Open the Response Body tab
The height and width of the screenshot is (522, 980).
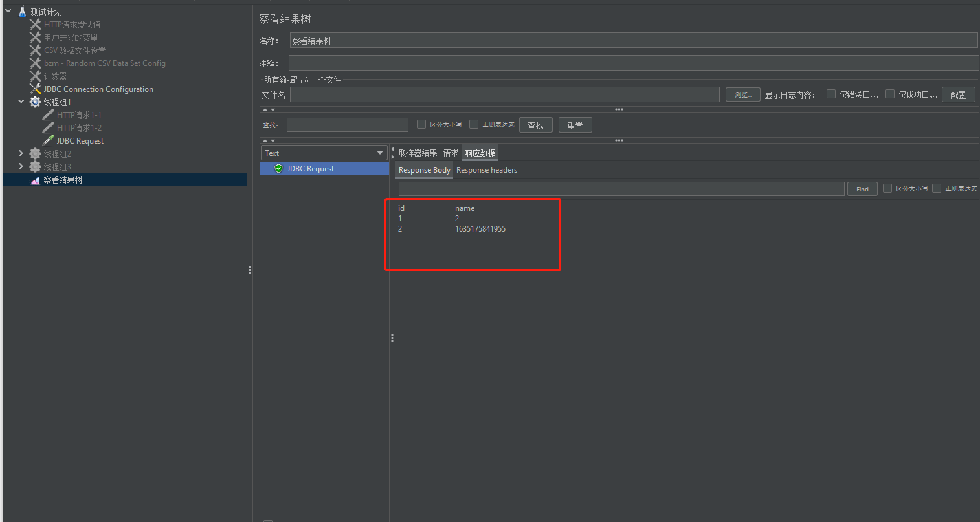tap(425, 170)
